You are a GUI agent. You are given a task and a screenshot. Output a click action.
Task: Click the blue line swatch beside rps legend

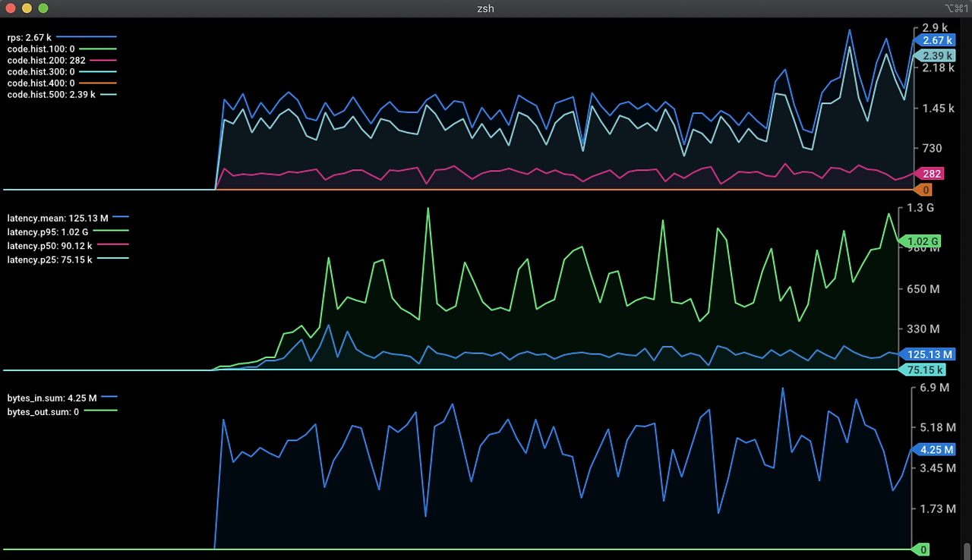[86, 36]
